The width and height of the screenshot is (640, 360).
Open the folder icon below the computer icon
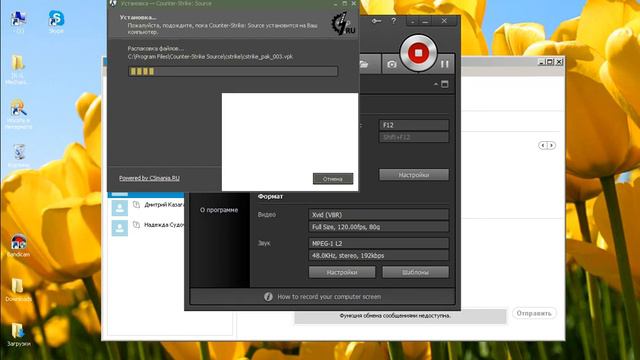(17, 69)
